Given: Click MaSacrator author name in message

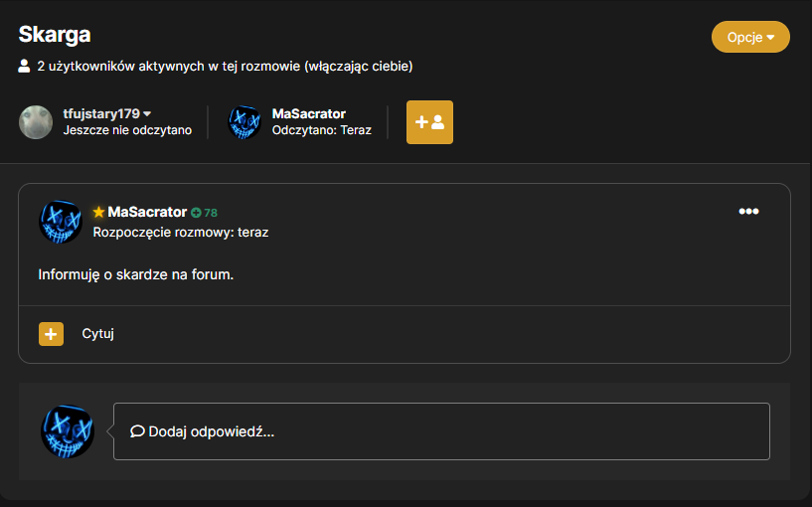Looking at the screenshot, I should tap(147, 212).
